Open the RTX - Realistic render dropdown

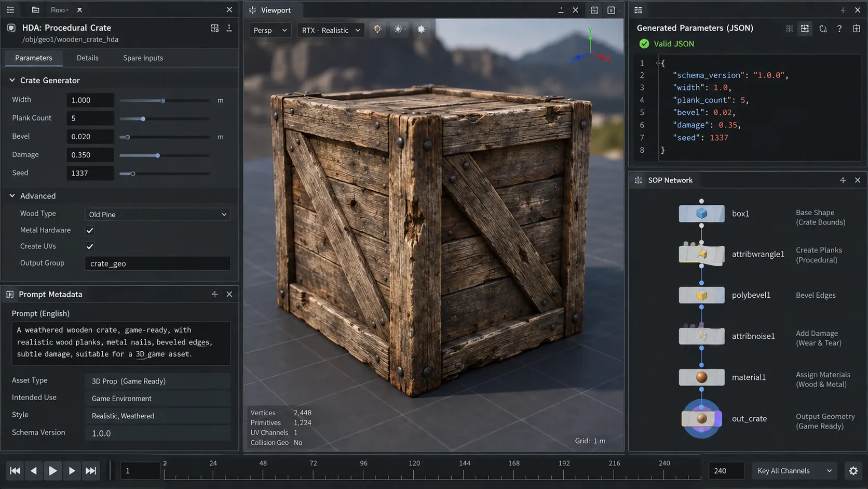(x=331, y=30)
